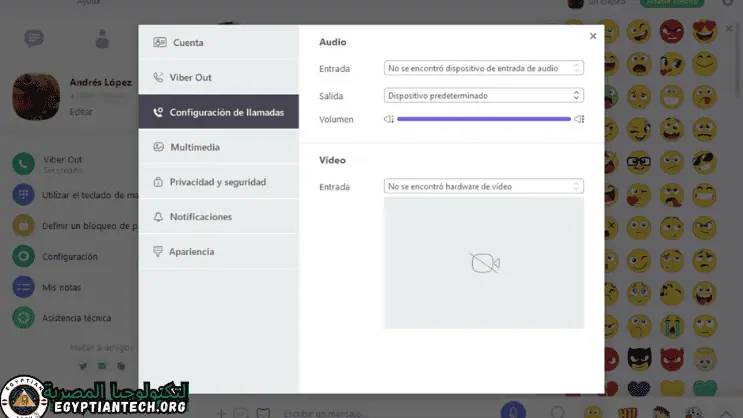Close the settings dialog
The width and height of the screenshot is (743, 418).
(593, 36)
